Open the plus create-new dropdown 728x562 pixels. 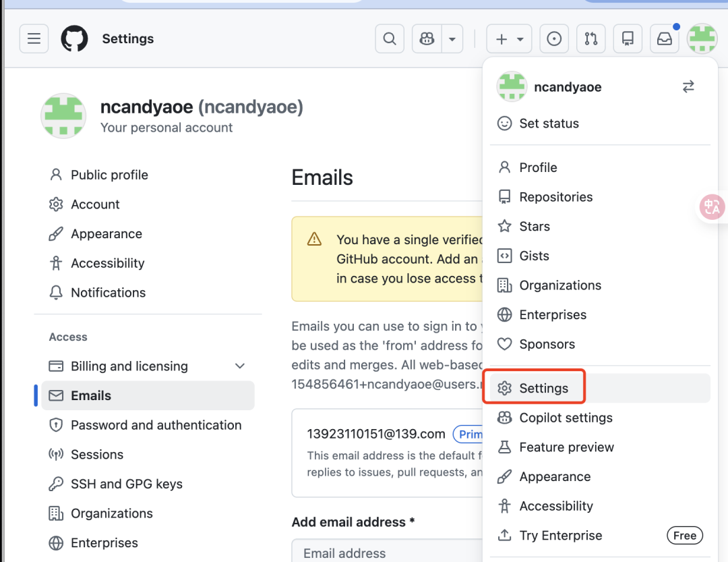(509, 39)
